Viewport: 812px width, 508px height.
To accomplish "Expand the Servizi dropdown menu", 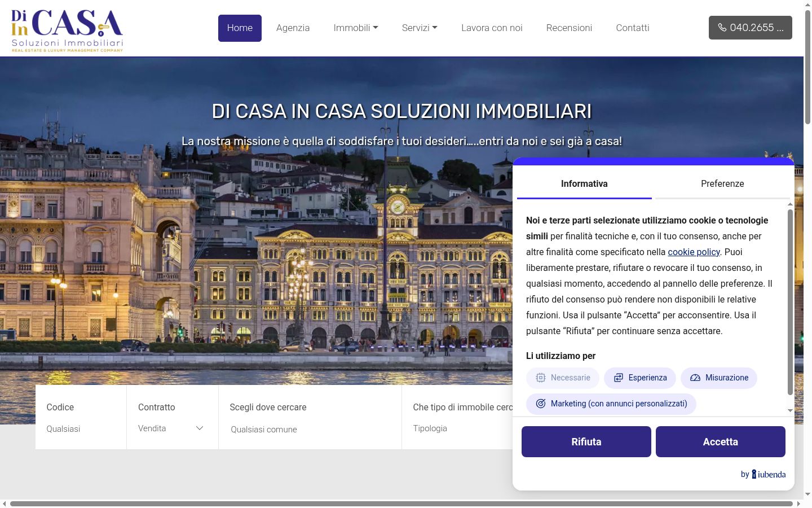I will 420,28.
